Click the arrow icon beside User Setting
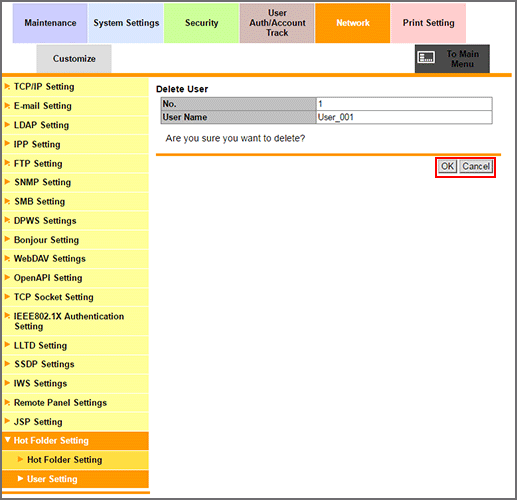This screenshot has height=500, width=517. point(20,479)
